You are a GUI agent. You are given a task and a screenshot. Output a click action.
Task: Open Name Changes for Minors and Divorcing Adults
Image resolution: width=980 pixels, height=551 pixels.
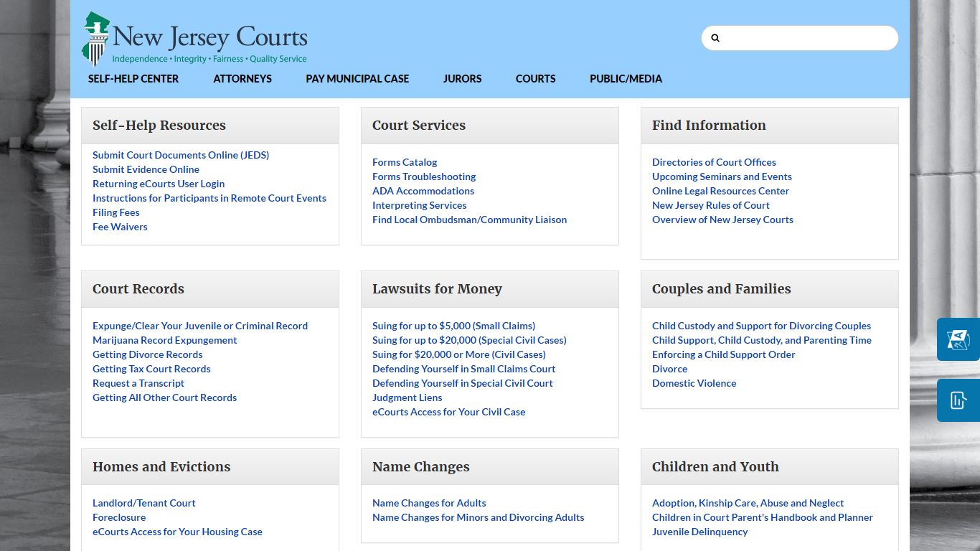pos(478,517)
